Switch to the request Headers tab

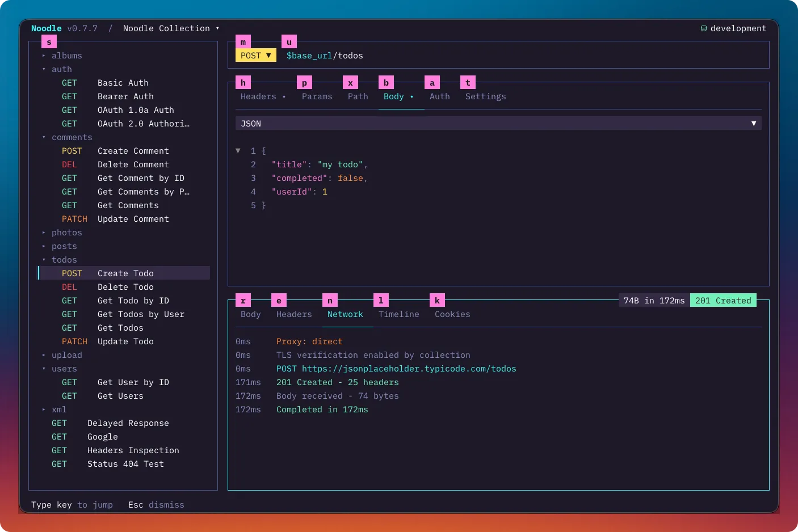[263, 96]
